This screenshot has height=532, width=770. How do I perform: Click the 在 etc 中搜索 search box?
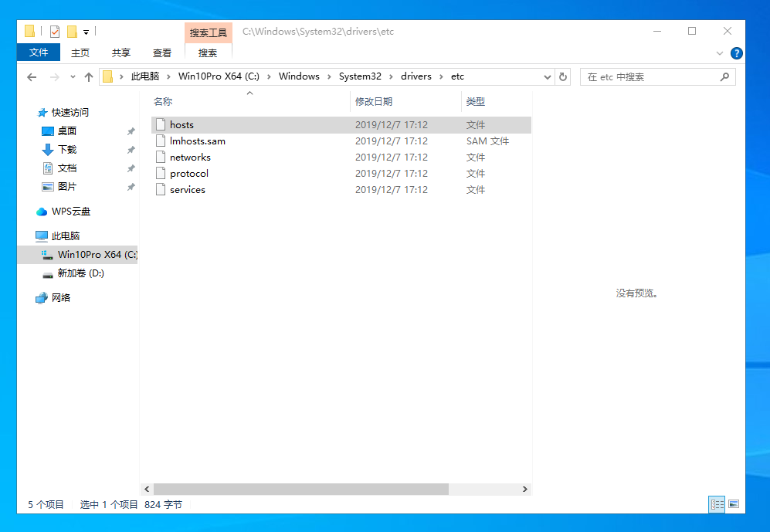657,77
